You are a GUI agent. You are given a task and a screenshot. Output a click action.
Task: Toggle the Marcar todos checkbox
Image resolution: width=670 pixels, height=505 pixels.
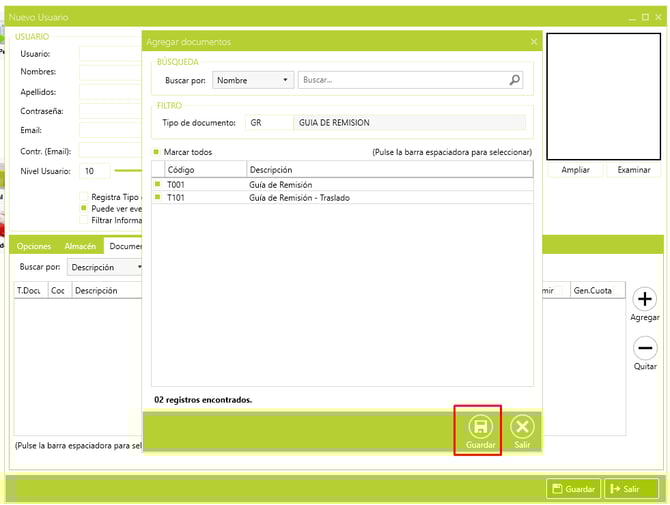(156, 152)
